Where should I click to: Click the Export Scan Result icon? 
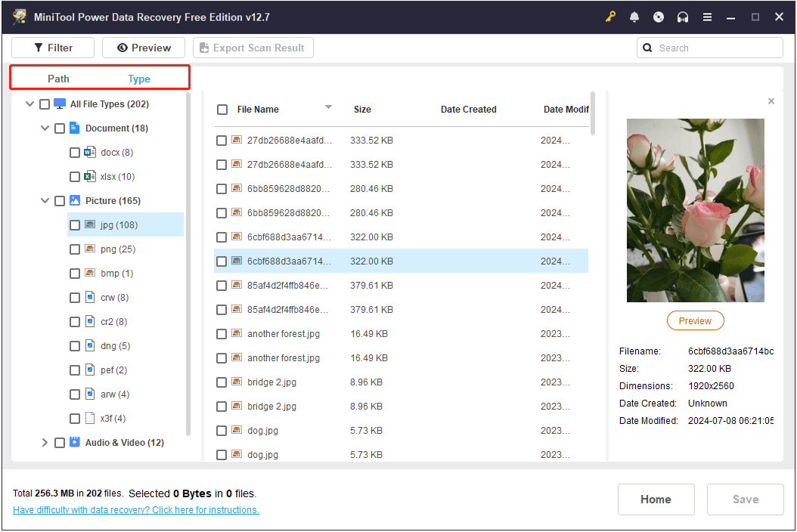[203, 48]
